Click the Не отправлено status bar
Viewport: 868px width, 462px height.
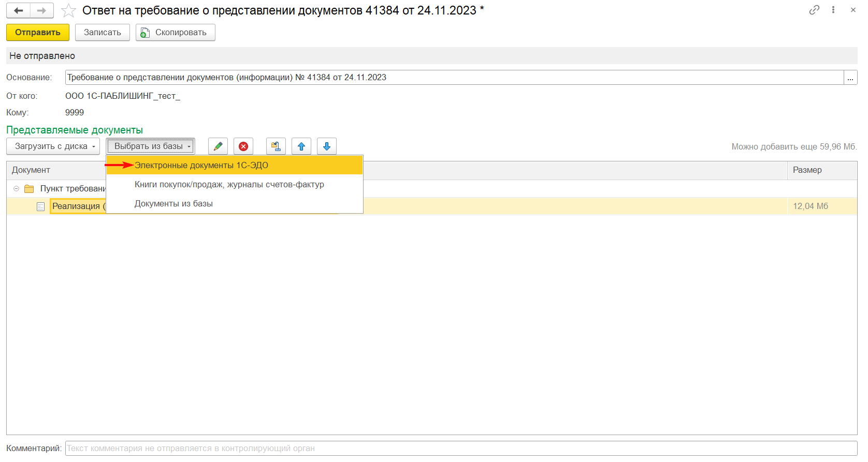(x=432, y=55)
